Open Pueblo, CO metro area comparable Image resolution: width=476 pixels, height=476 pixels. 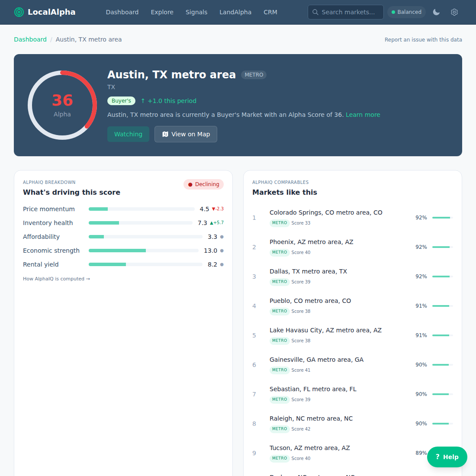coord(352,306)
